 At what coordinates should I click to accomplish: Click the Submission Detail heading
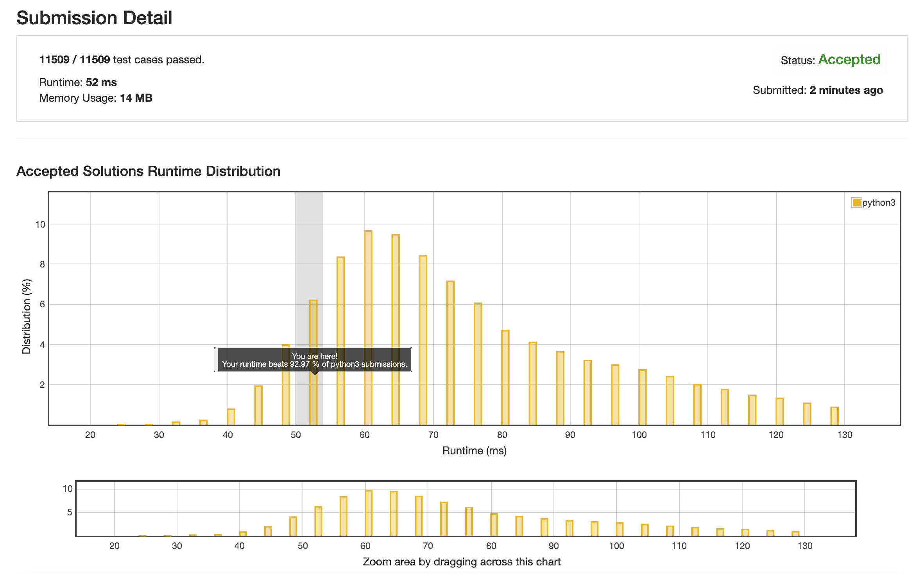pyautogui.click(x=94, y=18)
